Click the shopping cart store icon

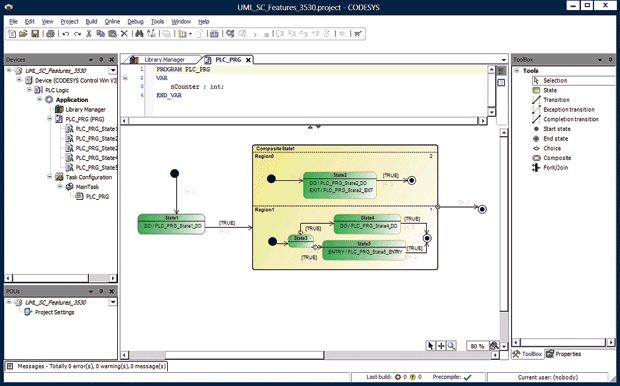pos(358,34)
